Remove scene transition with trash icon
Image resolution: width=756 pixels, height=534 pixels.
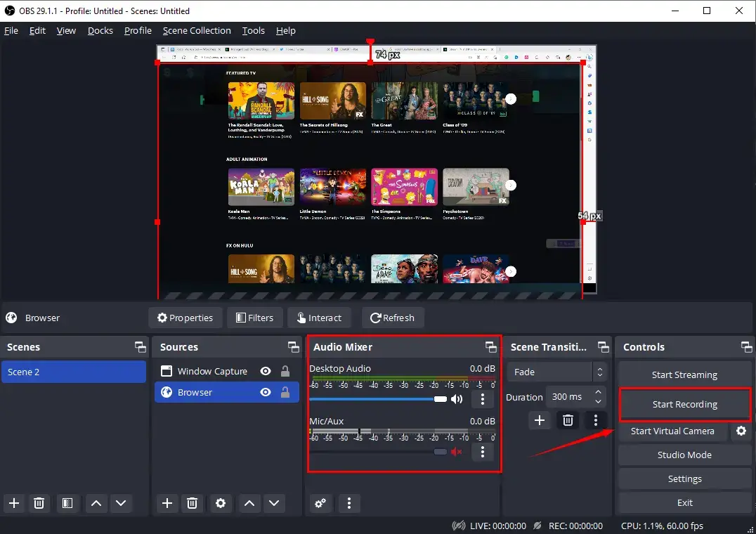pos(568,420)
